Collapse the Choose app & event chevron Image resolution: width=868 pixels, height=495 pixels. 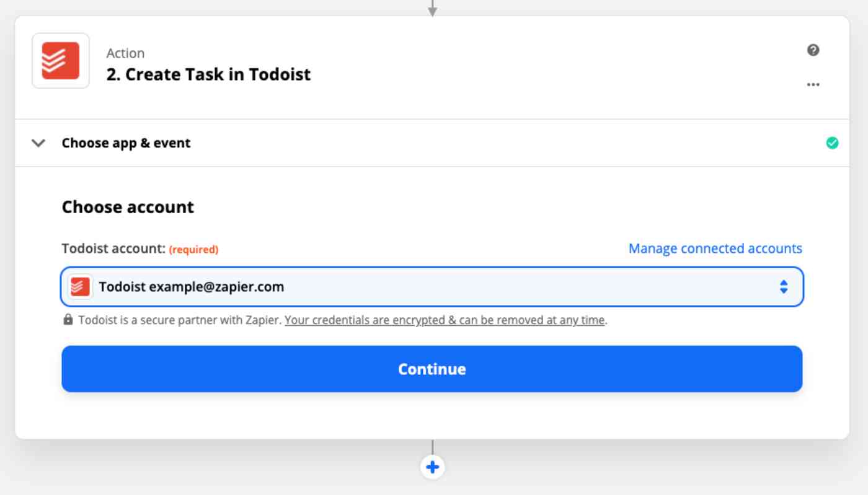tap(38, 143)
